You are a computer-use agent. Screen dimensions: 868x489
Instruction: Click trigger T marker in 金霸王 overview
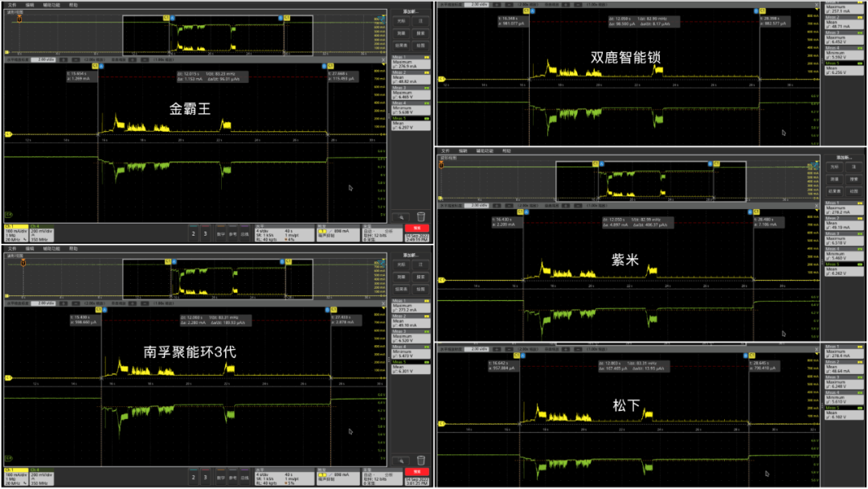click(x=19, y=18)
